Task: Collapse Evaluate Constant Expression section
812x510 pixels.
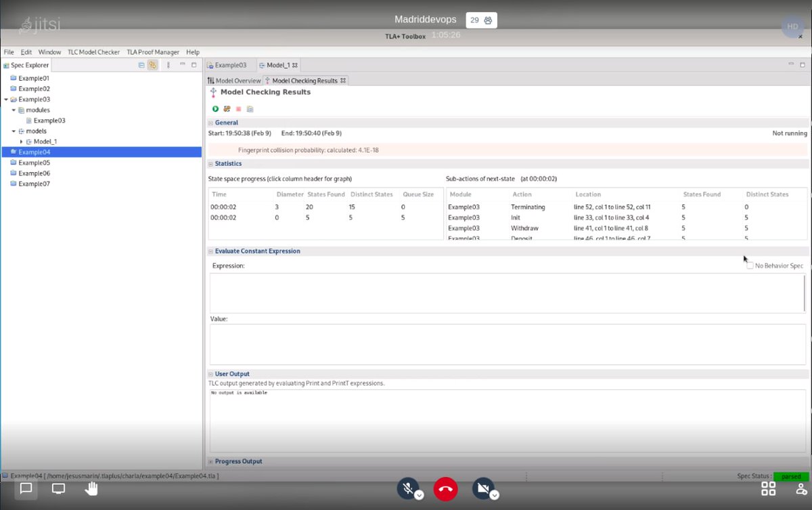Action: coord(210,251)
